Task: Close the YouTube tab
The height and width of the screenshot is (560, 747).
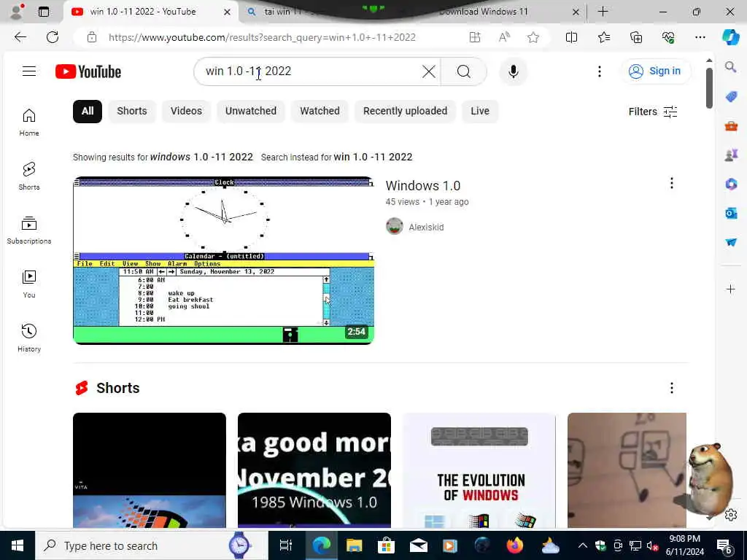Action: coord(228,12)
